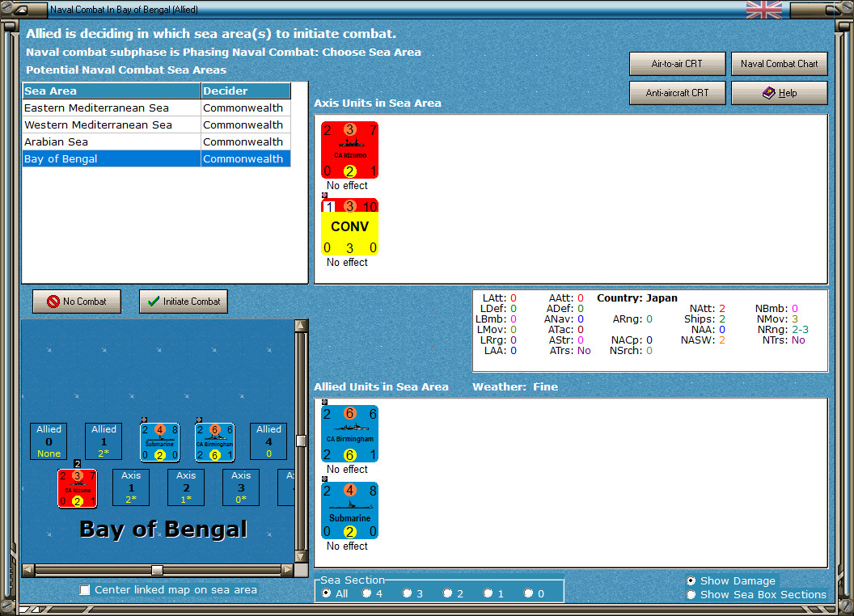Click the British flag icon in title bar
The image size is (854, 616).
763,9
